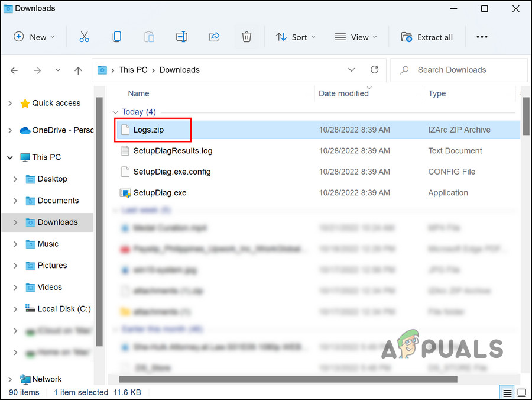The width and height of the screenshot is (532, 400).
Task: Select the SetupDiag.exe.config file name
Action: coord(171,172)
